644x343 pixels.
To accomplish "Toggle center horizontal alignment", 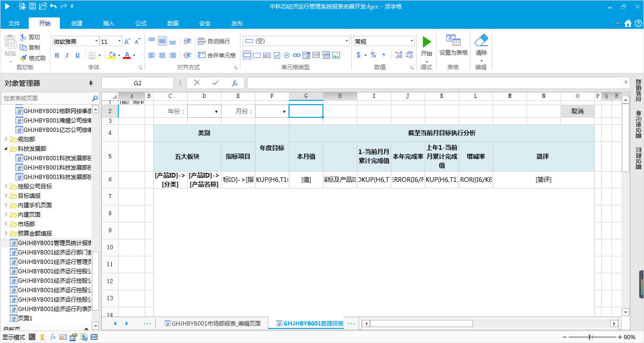I will tap(162, 55).
